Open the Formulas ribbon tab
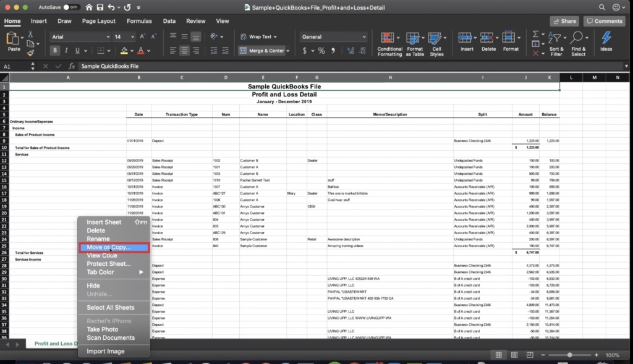The image size is (633, 364). tap(139, 21)
